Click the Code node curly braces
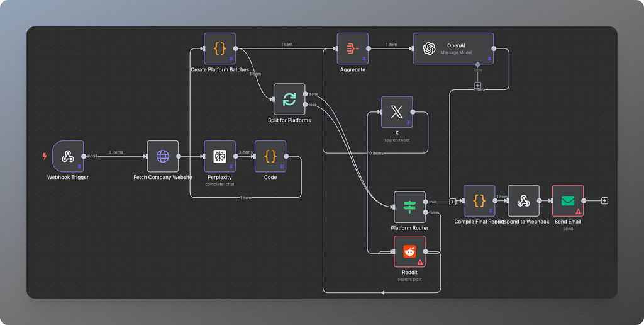 [x=270, y=156]
